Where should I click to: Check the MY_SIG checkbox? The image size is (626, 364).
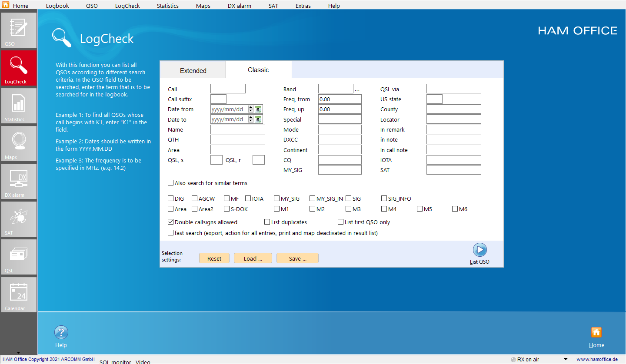tap(277, 199)
